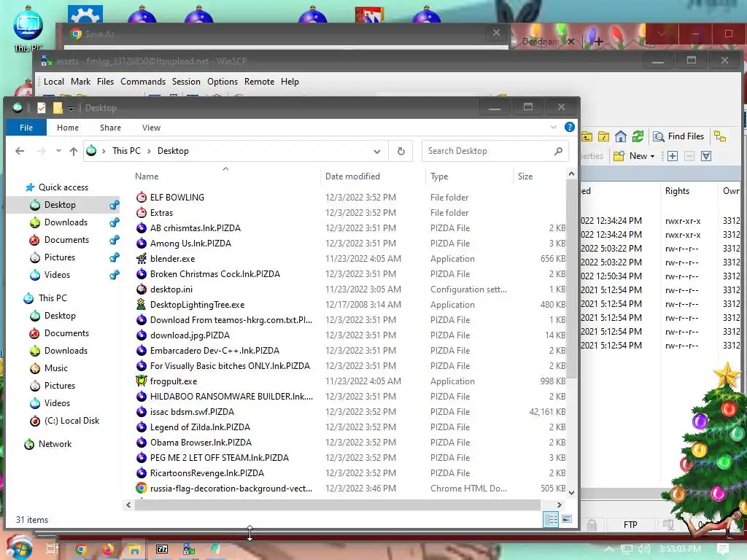This screenshot has height=560, width=747.
Task: Open the Home ribbon tab
Action: point(68,128)
